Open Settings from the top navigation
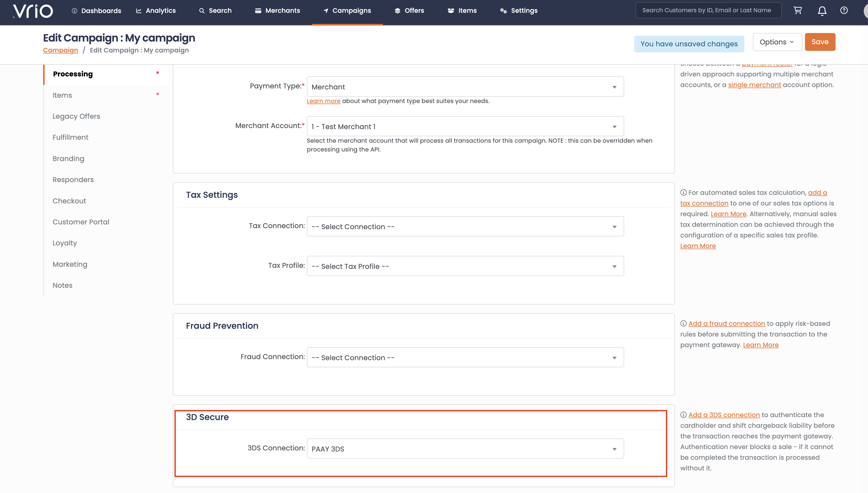The image size is (868, 493). tap(519, 10)
